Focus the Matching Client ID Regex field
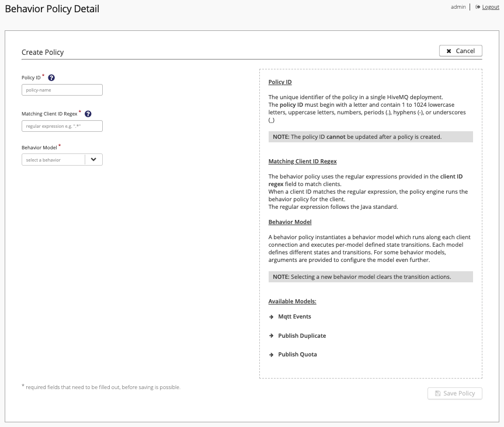Viewport: 504px width, 427px height. pyautogui.click(x=62, y=126)
